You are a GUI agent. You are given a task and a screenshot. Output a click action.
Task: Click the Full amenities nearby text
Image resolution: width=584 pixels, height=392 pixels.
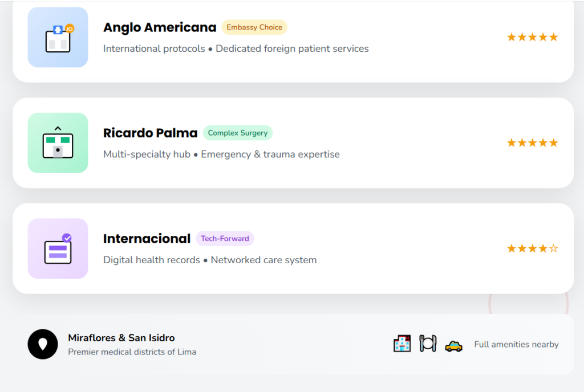pos(516,344)
